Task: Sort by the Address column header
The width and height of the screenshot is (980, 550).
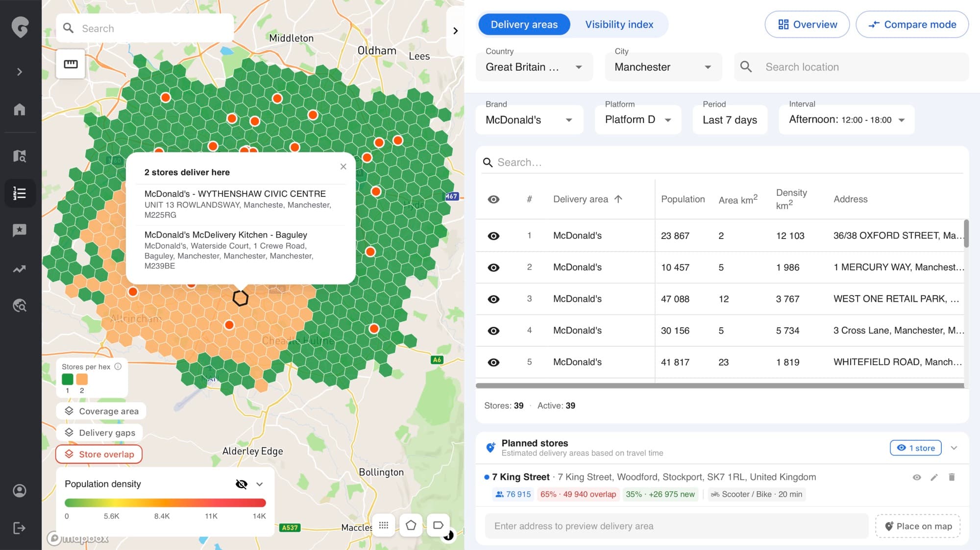Action: pos(850,199)
